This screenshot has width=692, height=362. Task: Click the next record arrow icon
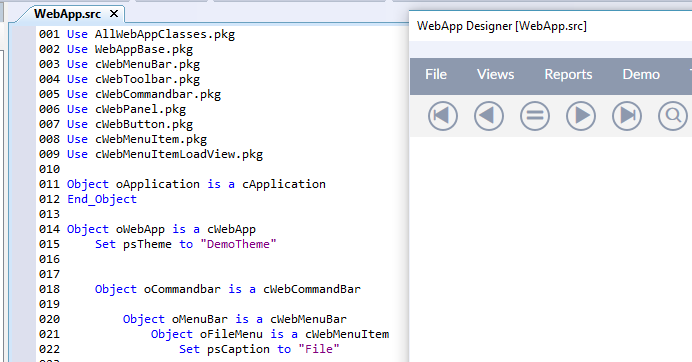(x=581, y=116)
